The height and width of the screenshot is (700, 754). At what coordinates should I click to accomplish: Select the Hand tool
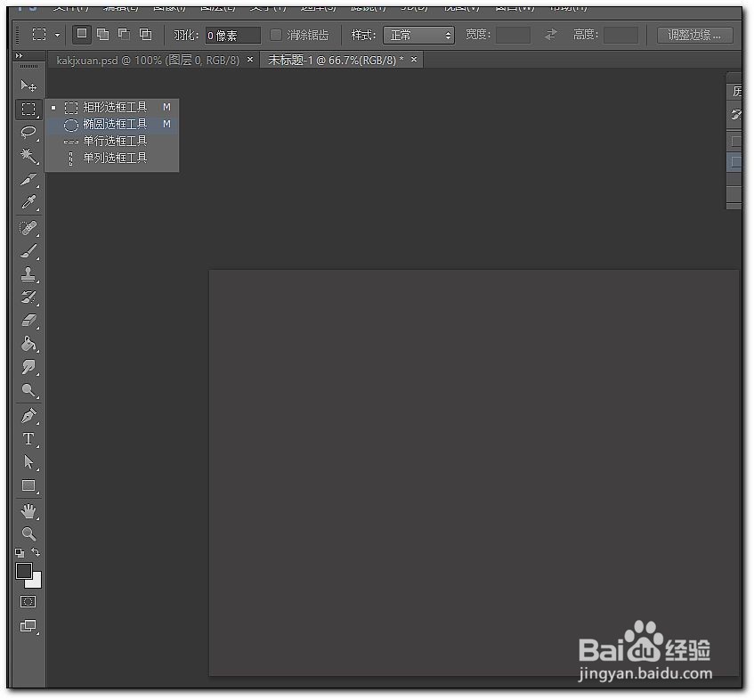(x=28, y=511)
